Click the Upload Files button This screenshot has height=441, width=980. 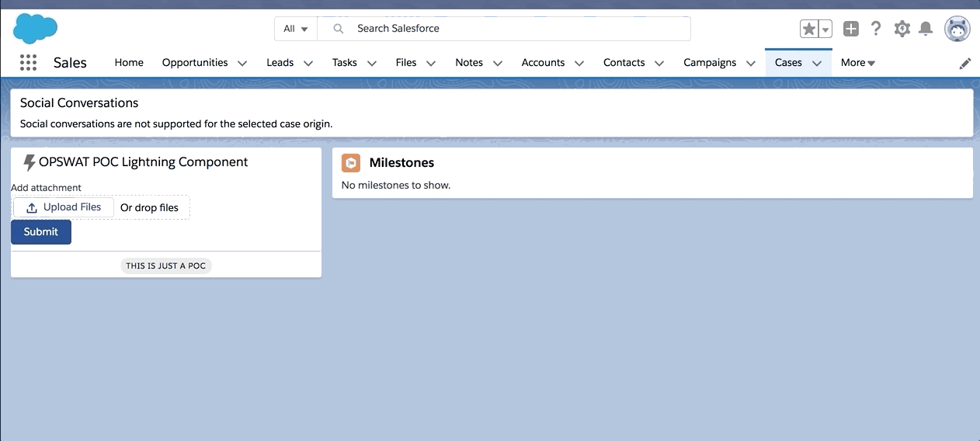point(64,207)
